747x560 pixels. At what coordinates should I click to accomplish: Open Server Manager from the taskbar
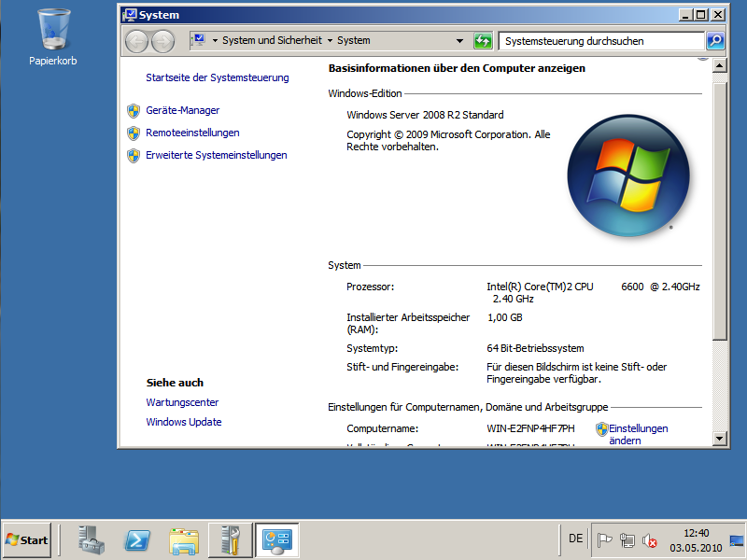coord(91,540)
